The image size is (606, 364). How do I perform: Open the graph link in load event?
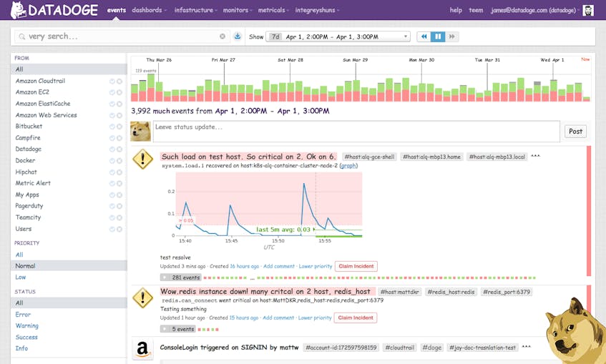pos(348,166)
